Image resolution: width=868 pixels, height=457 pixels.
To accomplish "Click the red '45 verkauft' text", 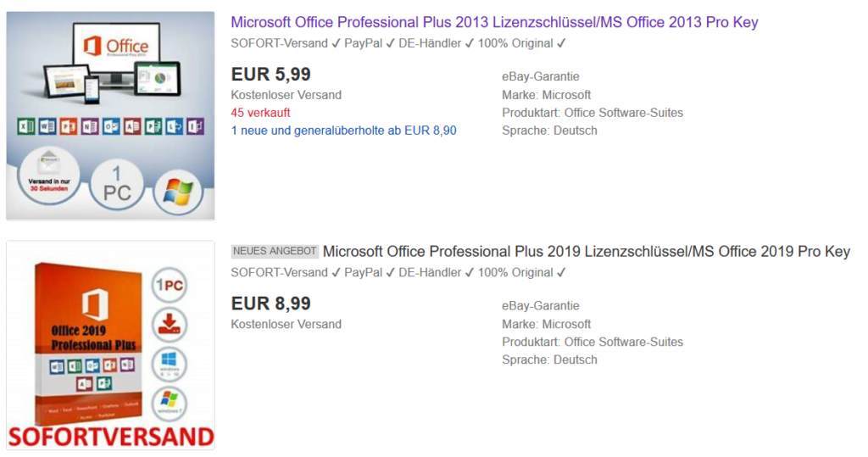I will tap(259, 113).
